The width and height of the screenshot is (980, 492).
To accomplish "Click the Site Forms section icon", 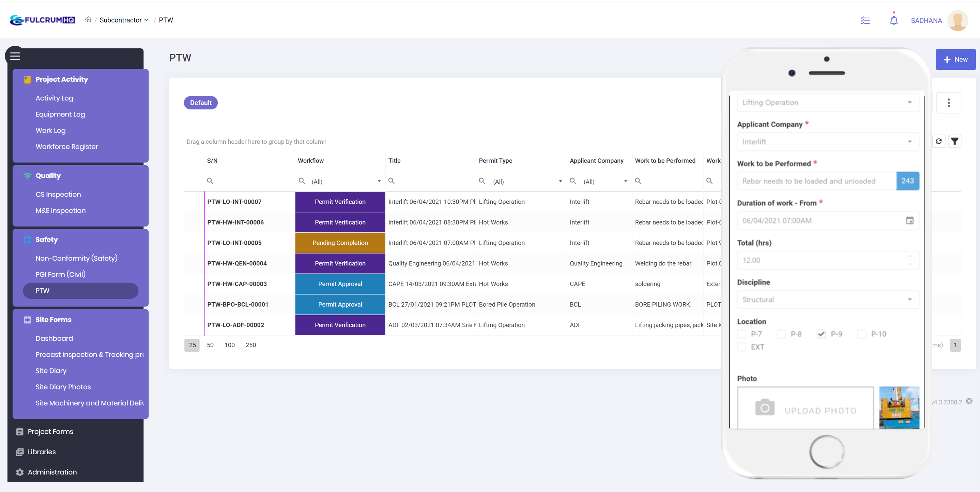I will click(x=27, y=320).
